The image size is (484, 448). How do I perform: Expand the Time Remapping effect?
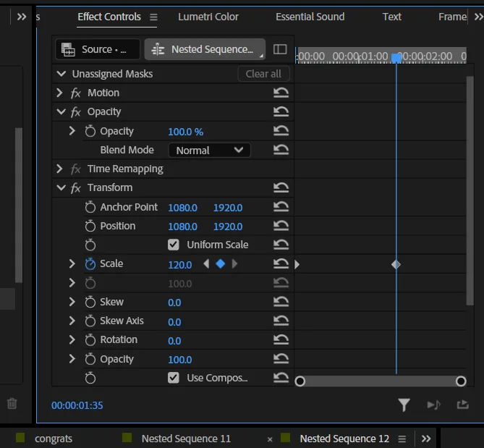59,169
